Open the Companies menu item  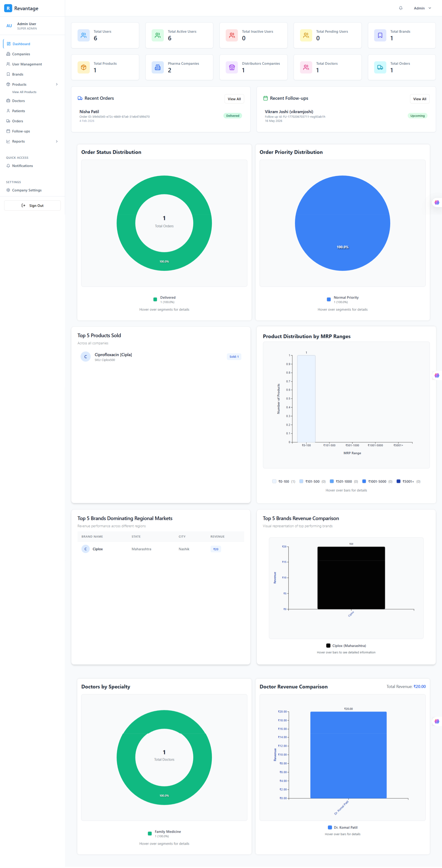pos(21,54)
